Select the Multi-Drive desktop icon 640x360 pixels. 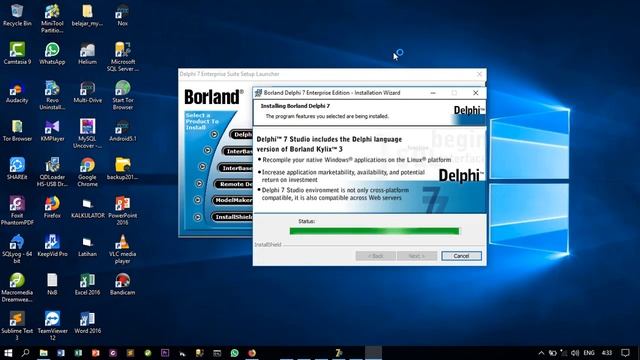click(x=87, y=92)
